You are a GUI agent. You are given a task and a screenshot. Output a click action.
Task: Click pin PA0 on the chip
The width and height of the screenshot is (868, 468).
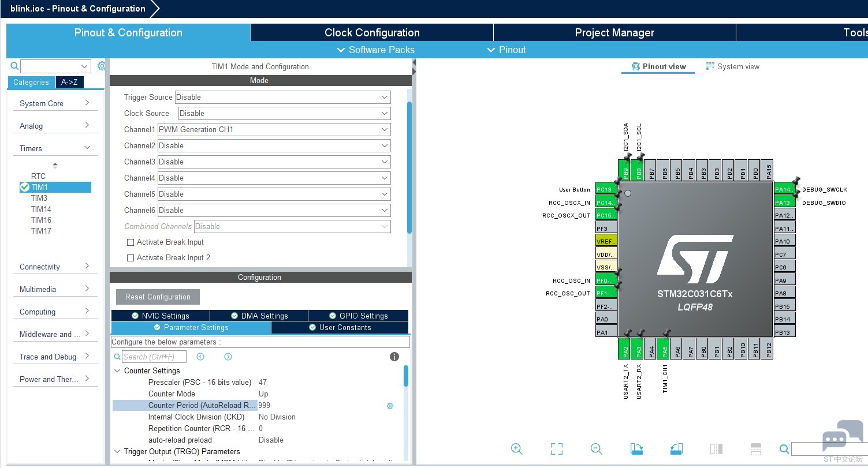pos(606,319)
